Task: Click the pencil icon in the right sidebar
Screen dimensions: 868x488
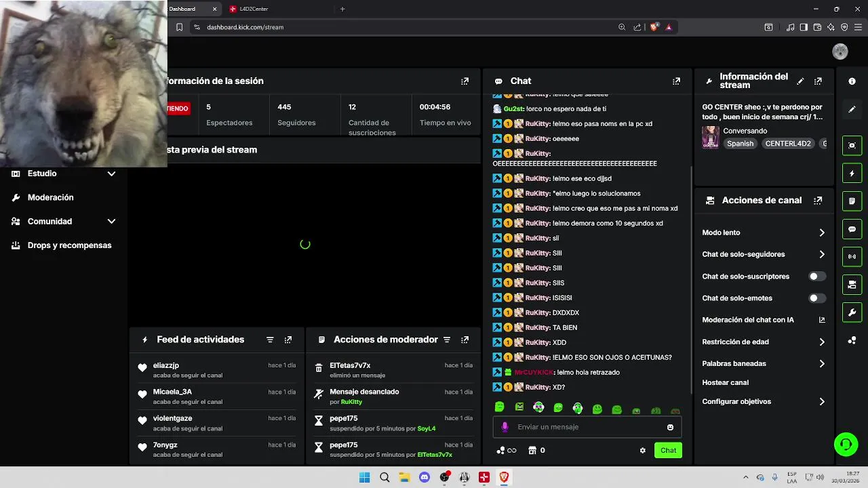Action: click(x=852, y=109)
